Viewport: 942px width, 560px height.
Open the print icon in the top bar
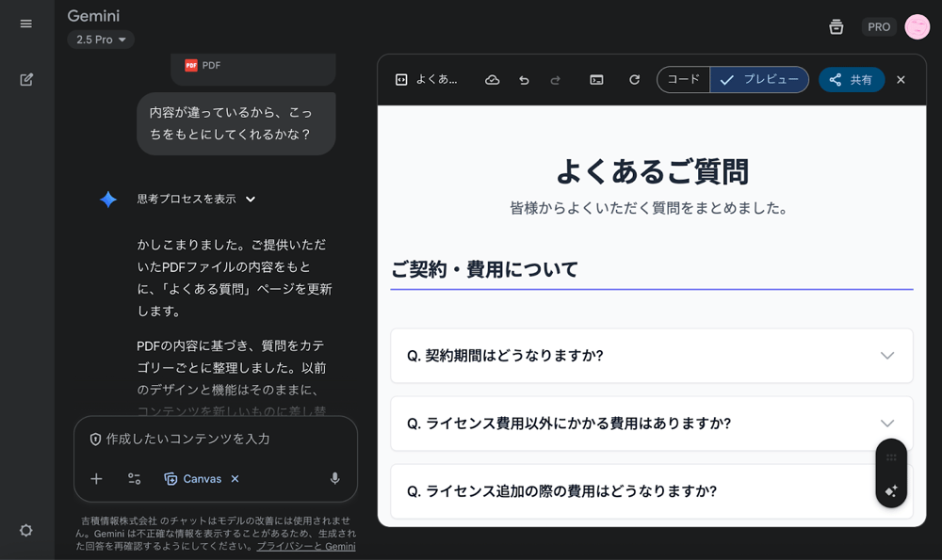click(836, 26)
